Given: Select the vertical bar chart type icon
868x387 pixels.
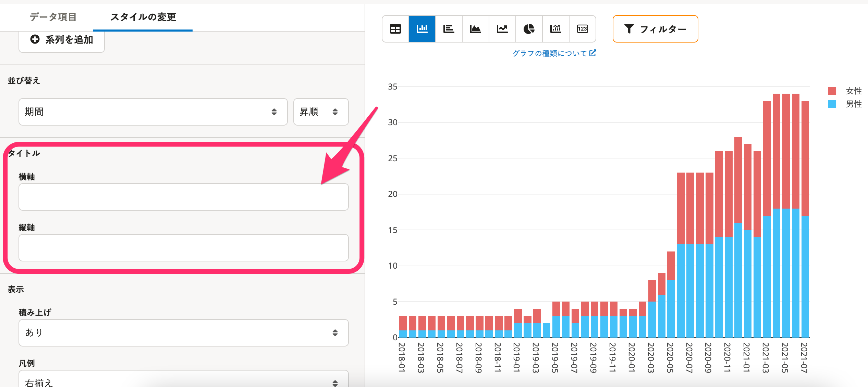Looking at the screenshot, I should [422, 29].
